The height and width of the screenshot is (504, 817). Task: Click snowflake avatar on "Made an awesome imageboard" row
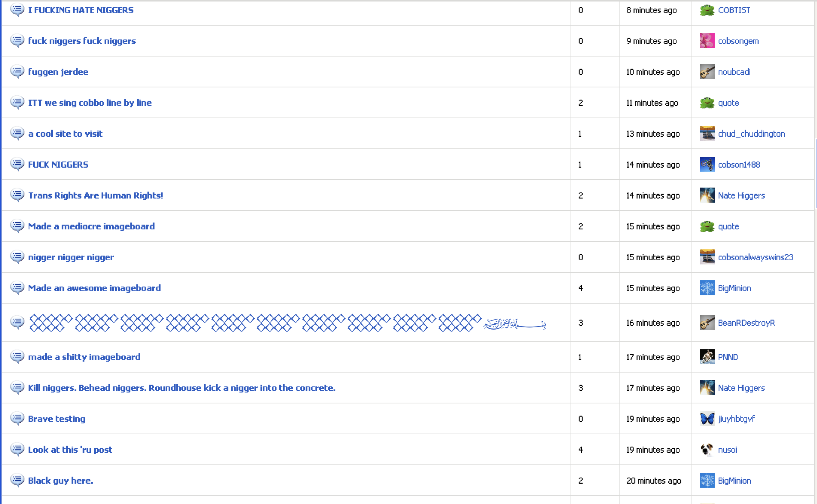(707, 288)
